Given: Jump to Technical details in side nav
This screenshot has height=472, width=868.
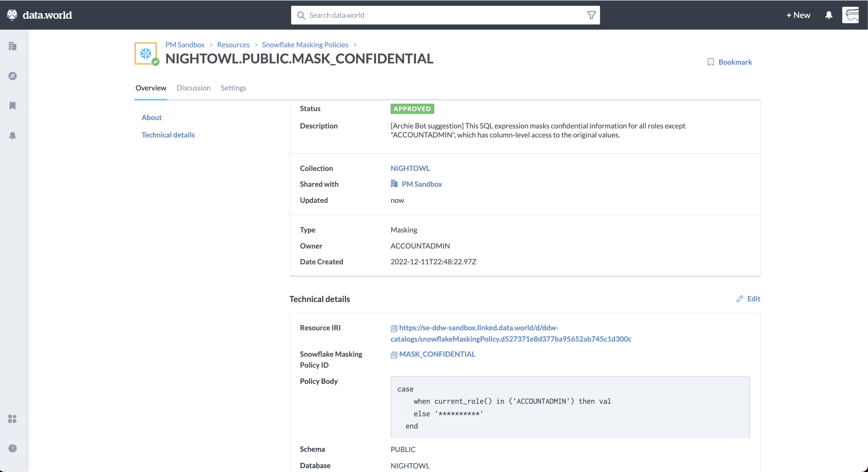Looking at the screenshot, I should click(x=168, y=135).
